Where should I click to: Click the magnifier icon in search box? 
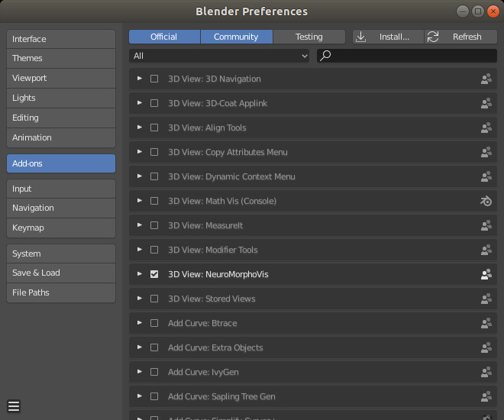pos(325,56)
